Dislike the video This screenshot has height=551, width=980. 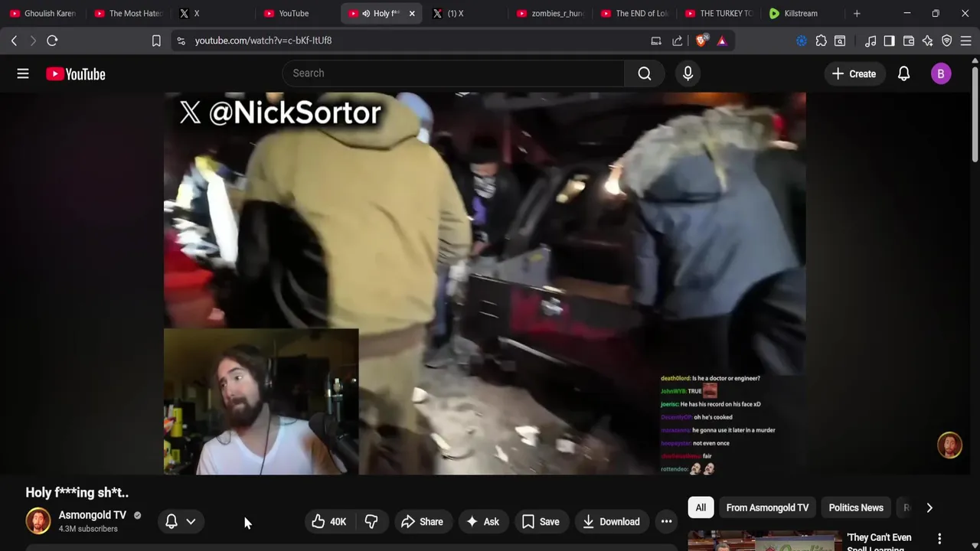pyautogui.click(x=371, y=522)
